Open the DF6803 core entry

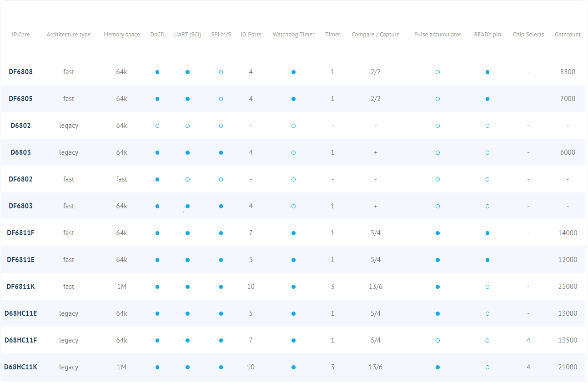tap(20, 206)
